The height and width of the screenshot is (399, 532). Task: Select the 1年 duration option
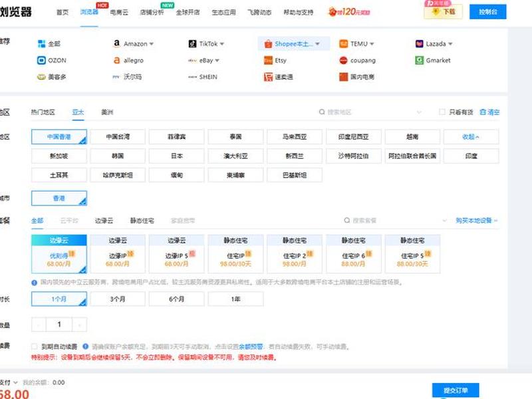235,299
